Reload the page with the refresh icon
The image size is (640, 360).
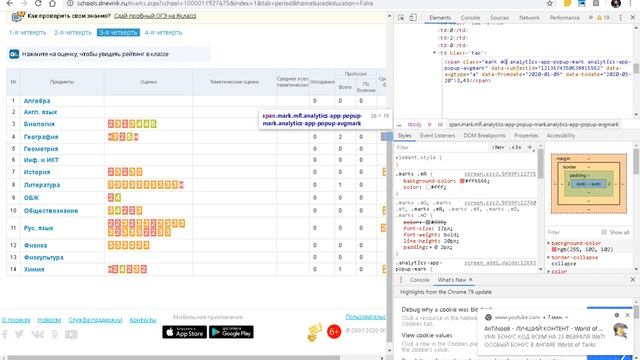pos(38,3)
